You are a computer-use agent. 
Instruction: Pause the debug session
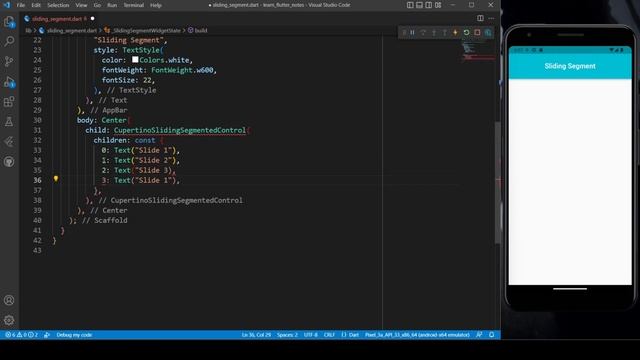413,33
